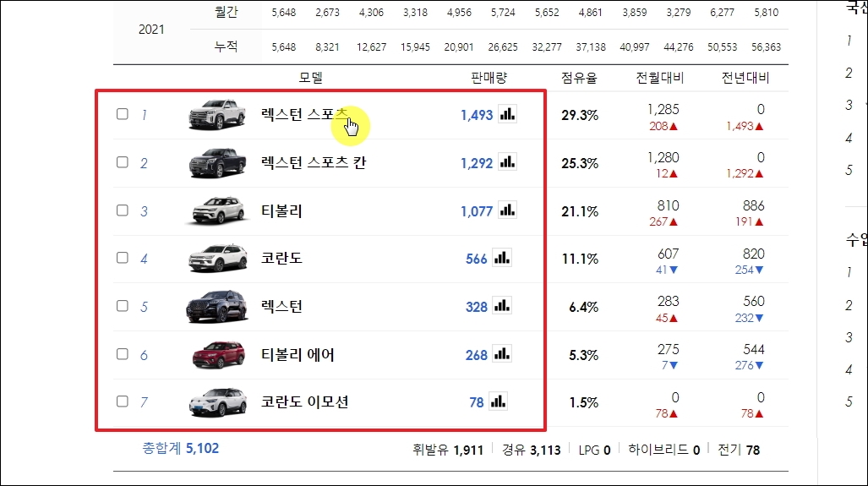This screenshot has width=868, height=486.
Task: Click the 전년대비 column header
Action: click(x=745, y=78)
